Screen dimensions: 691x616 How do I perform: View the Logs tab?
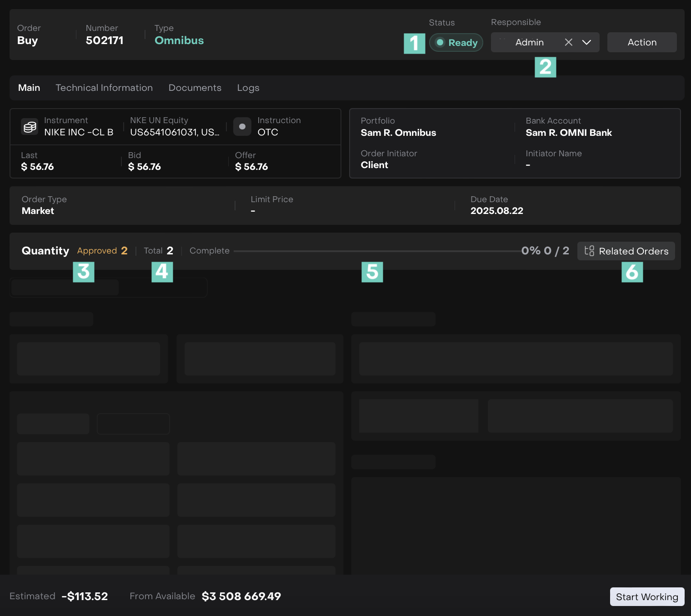pyautogui.click(x=248, y=88)
